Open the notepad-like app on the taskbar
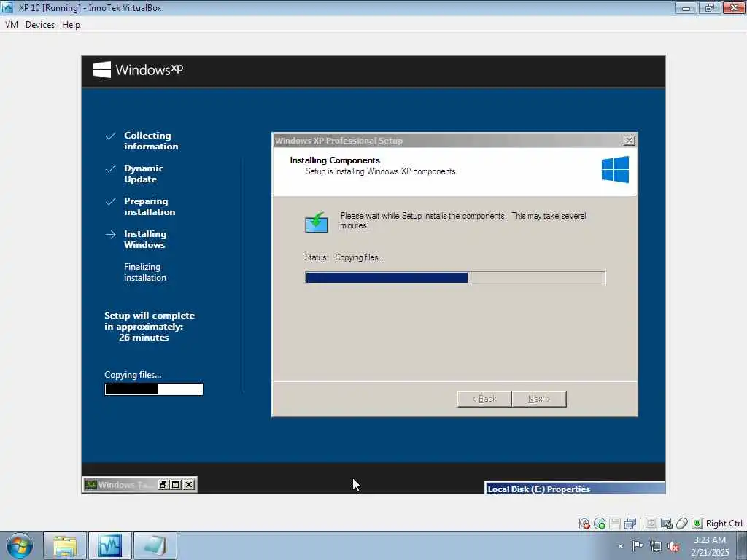 (x=155, y=545)
